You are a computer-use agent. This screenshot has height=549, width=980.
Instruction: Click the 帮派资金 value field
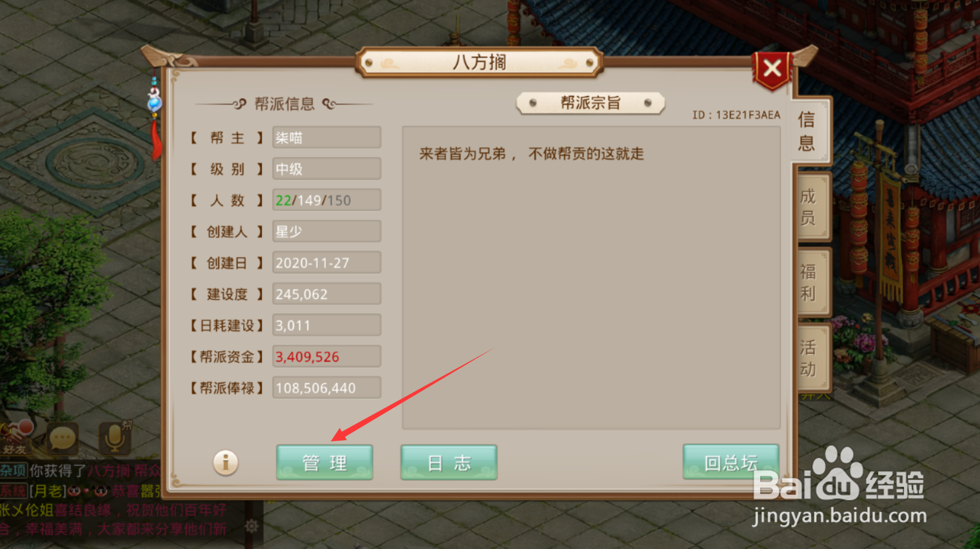[327, 356]
